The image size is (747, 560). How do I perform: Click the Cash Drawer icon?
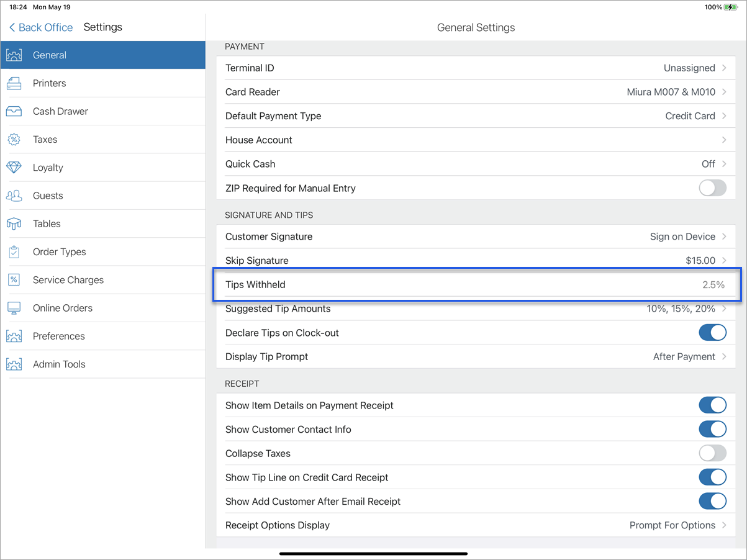click(14, 111)
